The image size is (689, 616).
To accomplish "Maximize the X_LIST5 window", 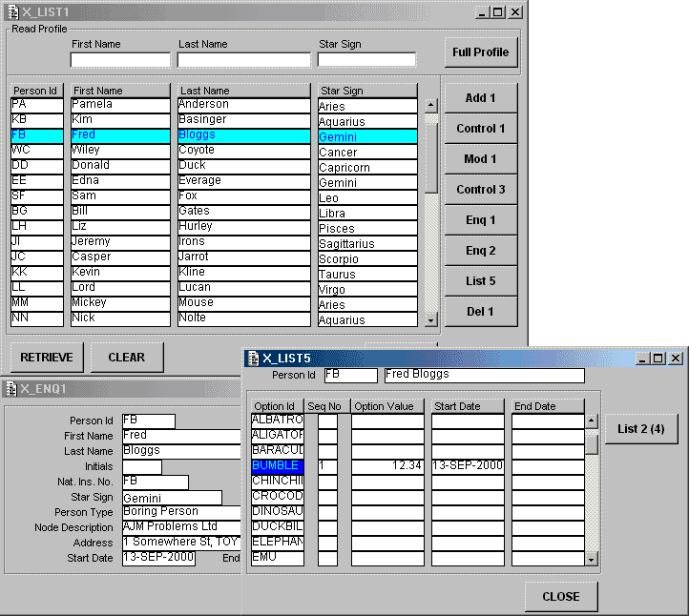I will coord(658,359).
